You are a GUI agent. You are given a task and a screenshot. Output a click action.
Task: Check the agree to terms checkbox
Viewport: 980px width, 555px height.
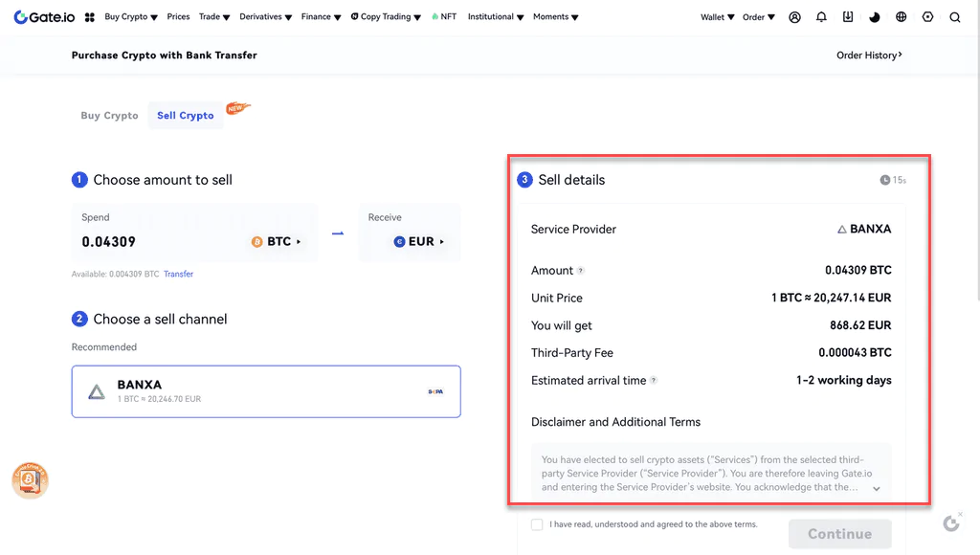tap(537, 524)
